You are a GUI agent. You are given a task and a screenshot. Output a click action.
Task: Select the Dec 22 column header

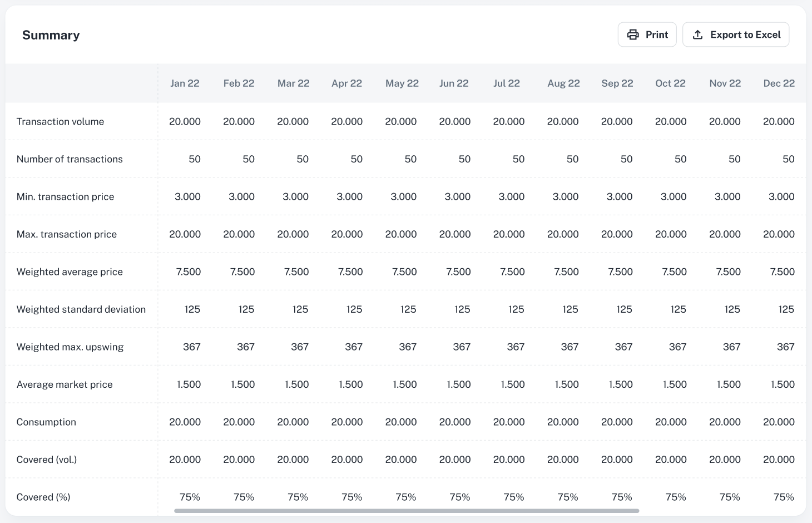pyautogui.click(x=779, y=83)
